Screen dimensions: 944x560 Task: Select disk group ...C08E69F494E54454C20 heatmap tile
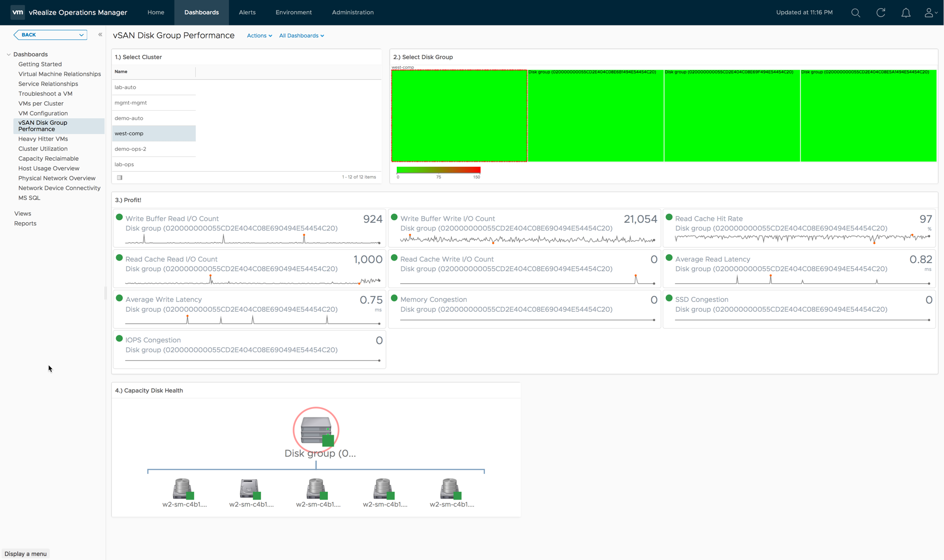click(x=732, y=116)
